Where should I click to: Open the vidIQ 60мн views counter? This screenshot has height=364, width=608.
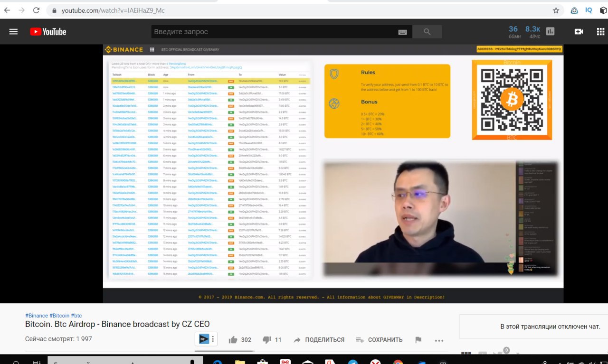tap(514, 32)
